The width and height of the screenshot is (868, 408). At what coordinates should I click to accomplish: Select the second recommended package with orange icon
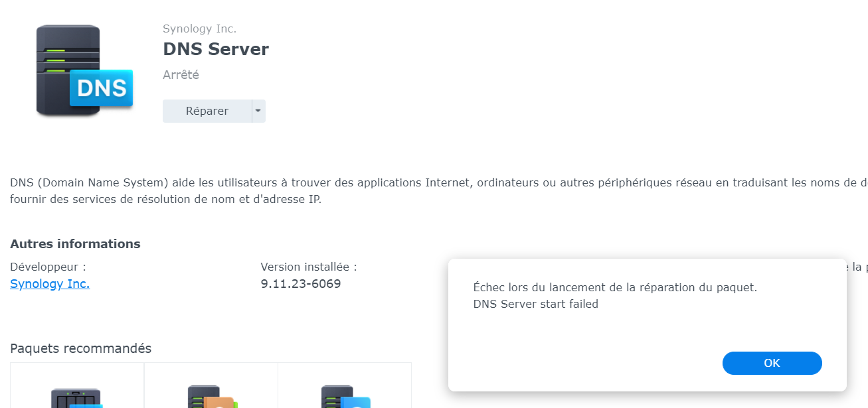pos(211,385)
